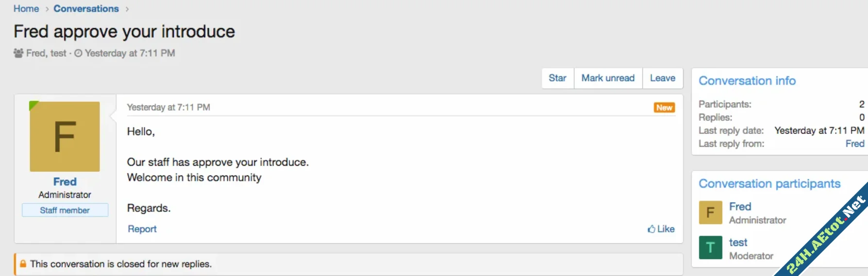Screen dimensions: 868x276
Task: Click the message timestamp Yesterday at 7:11 PM
Action: tap(168, 107)
